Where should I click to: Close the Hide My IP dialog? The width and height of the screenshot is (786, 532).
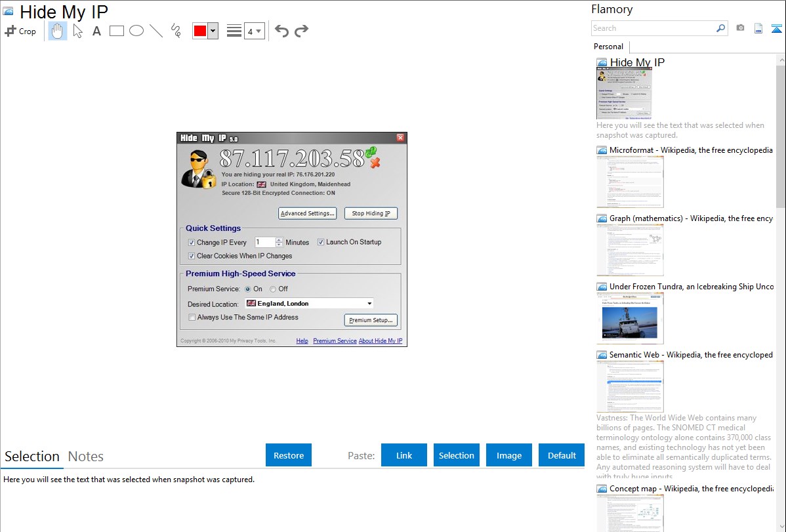(400, 137)
